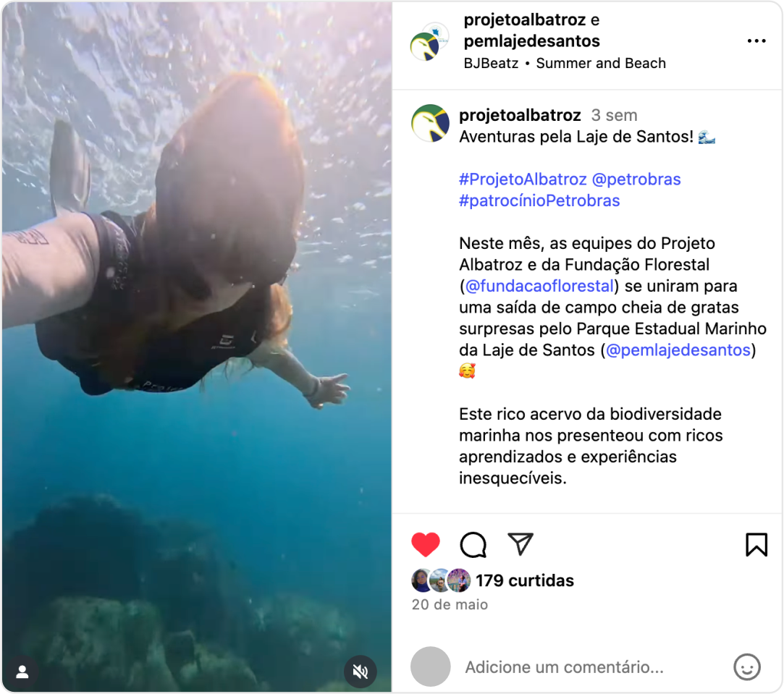Save the post with the bookmark icon

(756, 544)
